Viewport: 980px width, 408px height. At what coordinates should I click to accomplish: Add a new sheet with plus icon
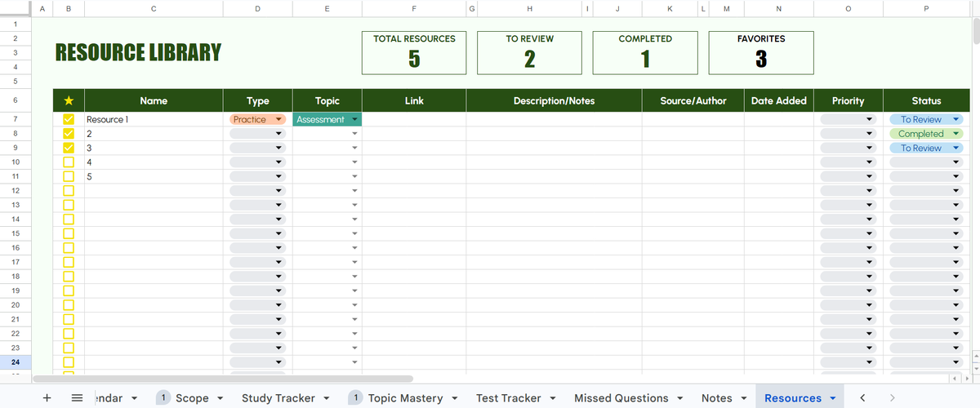click(x=47, y=398)
